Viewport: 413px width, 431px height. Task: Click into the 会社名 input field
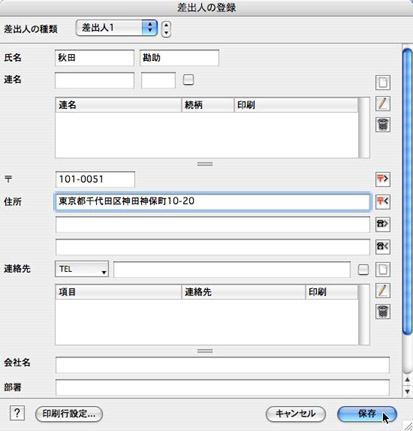(222, 365)
